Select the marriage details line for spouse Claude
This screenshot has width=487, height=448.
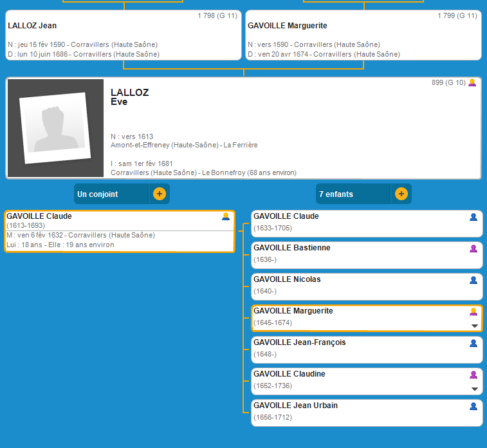[80, 236]
